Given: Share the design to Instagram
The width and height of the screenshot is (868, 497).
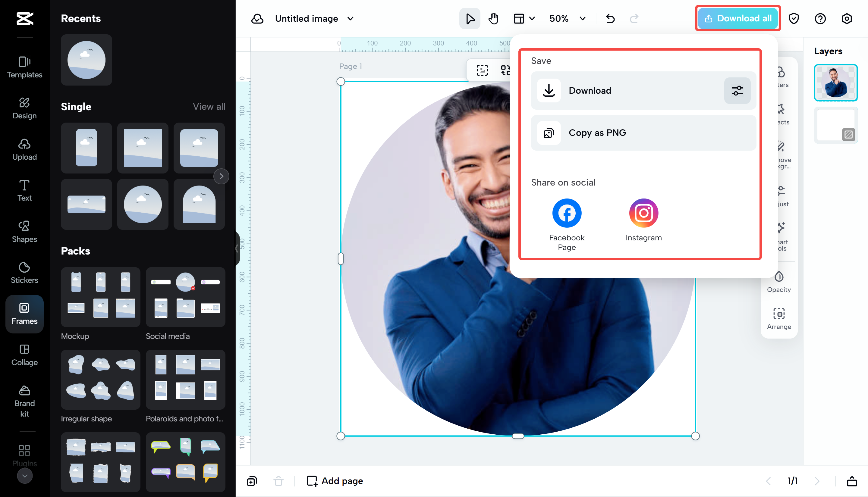Looking at the screenshot, I should tap(643, 213).
